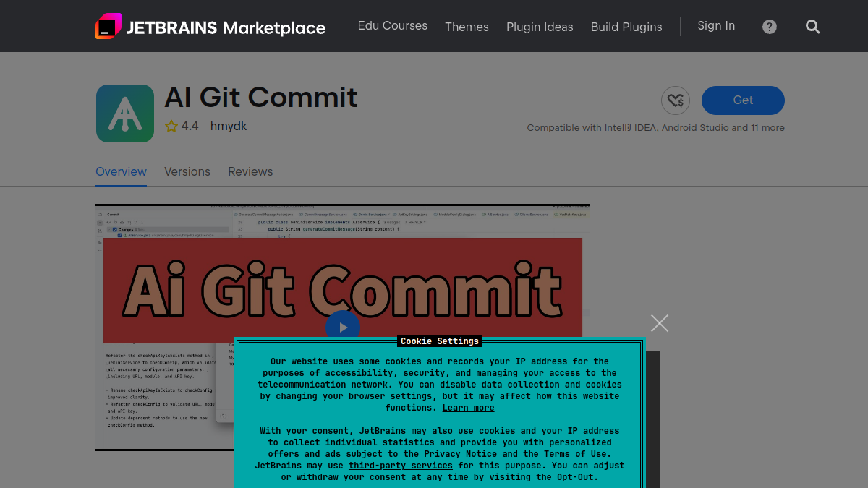Click the AI Git Commit title text
Image resolution: width=868 pixels, height=488 pixels.
click(x=261, y=97)
